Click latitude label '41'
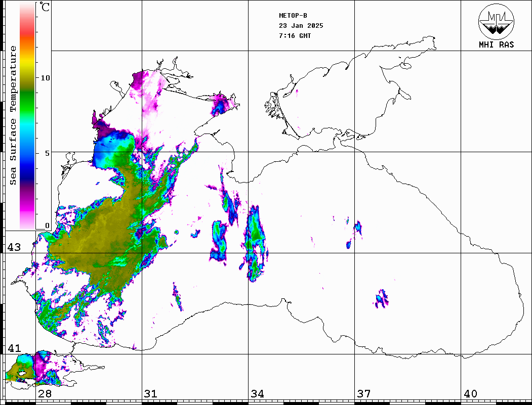Viewport: 532px width, 405px height. [x=14, y=348]
